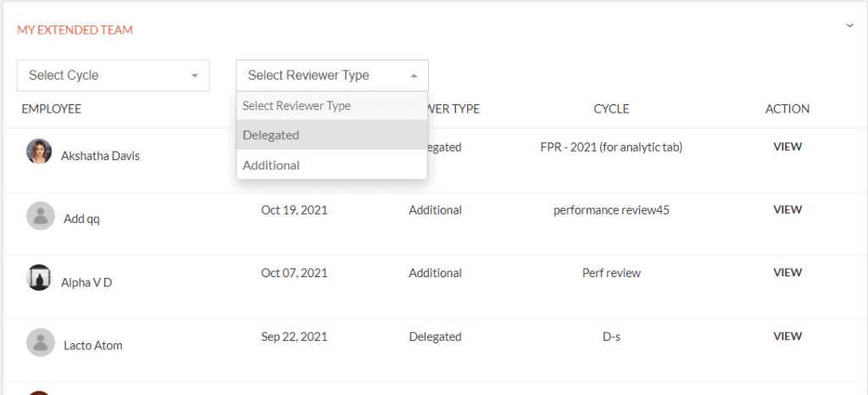Click the Cycle column header

point(611,109)
